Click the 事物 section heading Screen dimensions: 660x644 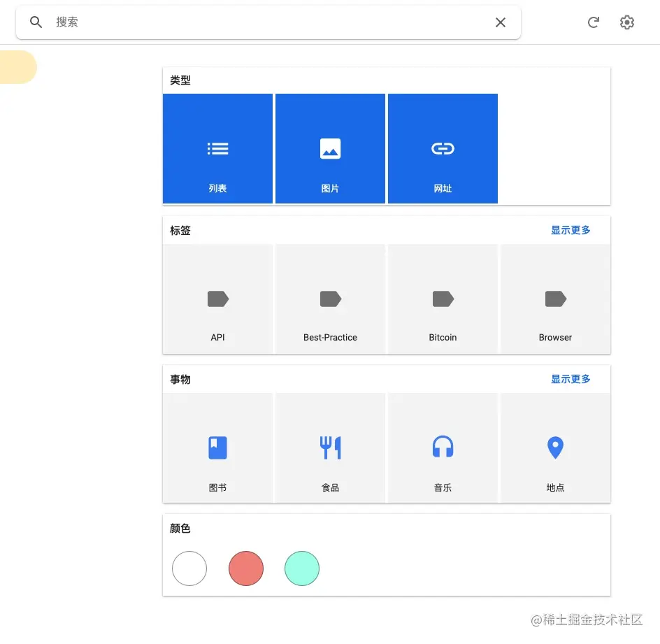pos(180,379)
